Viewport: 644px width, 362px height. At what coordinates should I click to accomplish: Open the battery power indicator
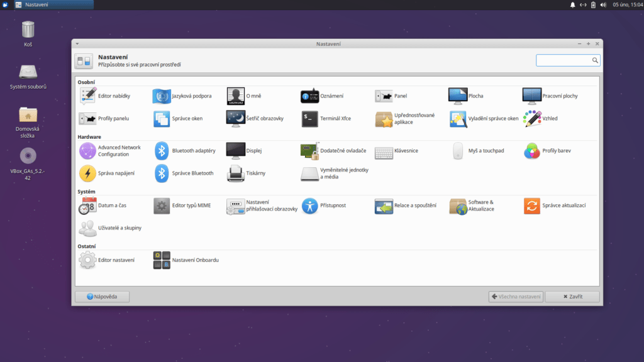click(593, 5)
